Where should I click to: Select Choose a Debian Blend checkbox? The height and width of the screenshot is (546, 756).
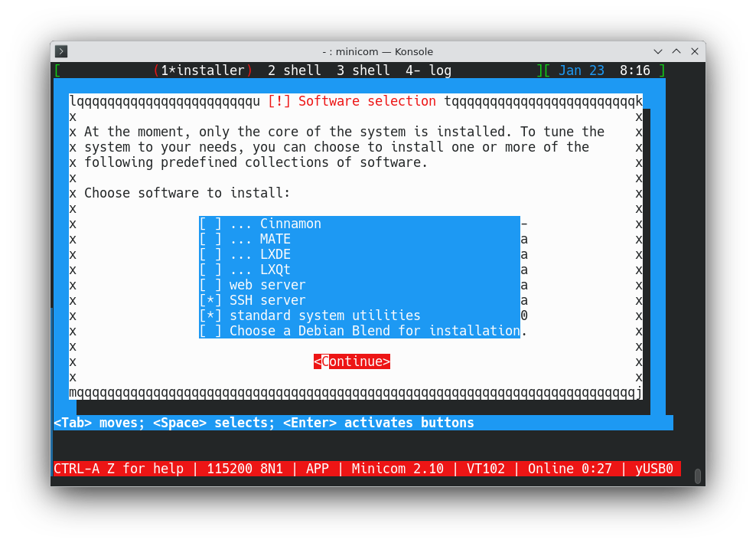(x=210, y=331)
